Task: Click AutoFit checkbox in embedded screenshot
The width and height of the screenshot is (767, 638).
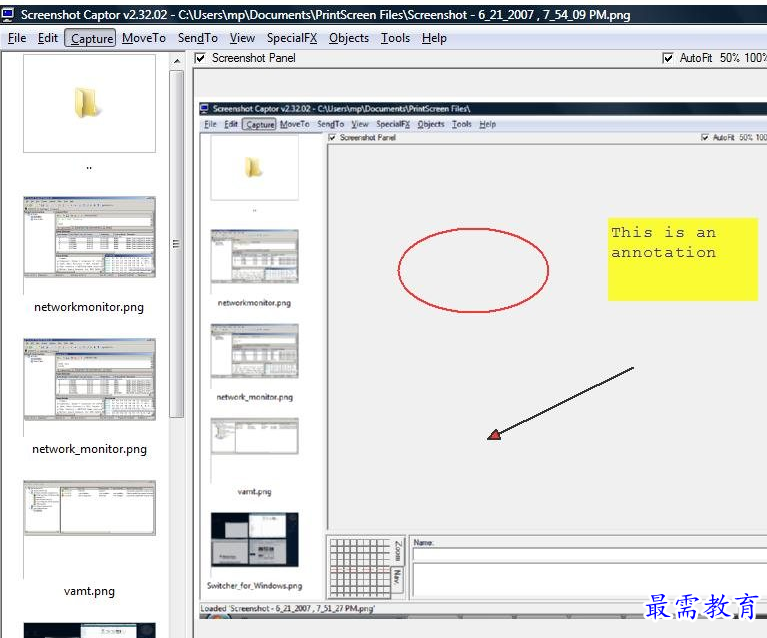Action: (x=704, y=137)
